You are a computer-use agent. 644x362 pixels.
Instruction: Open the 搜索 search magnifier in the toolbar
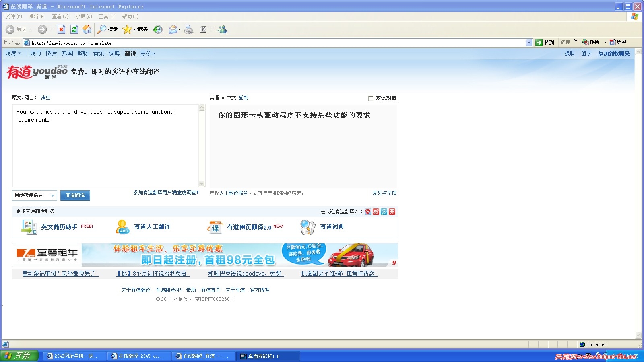(x=107, y=29)
